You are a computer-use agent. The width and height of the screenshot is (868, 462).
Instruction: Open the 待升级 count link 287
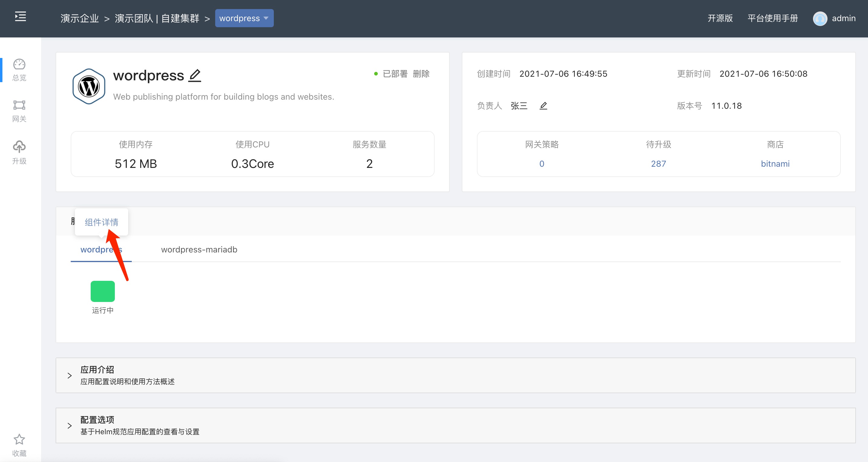tap(658, 164)
